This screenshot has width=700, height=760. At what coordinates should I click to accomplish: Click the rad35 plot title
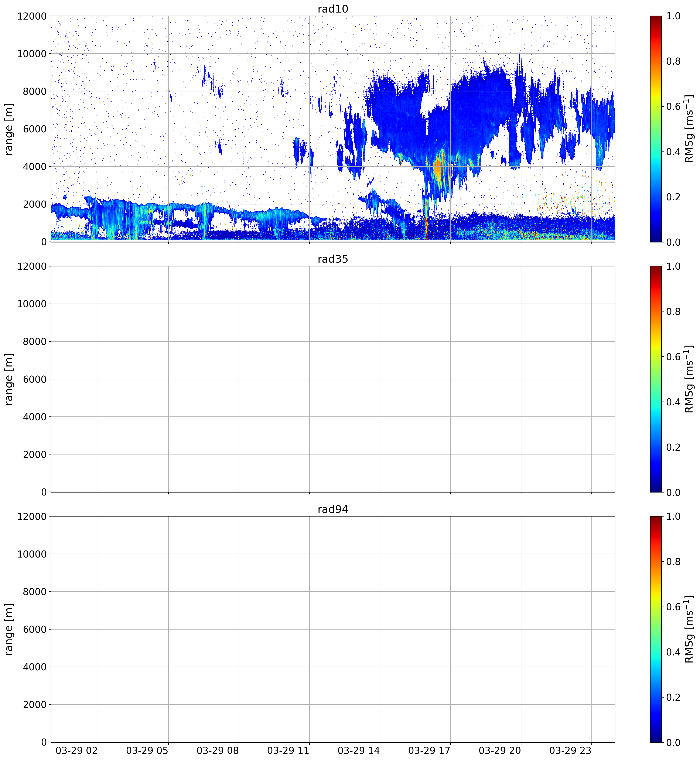point(332,259)
